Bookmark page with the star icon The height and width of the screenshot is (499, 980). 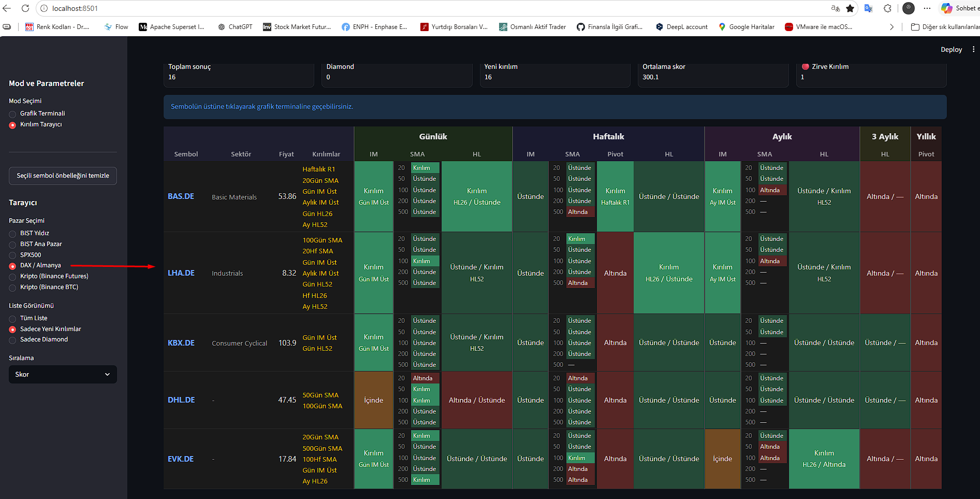coord(850,8)
